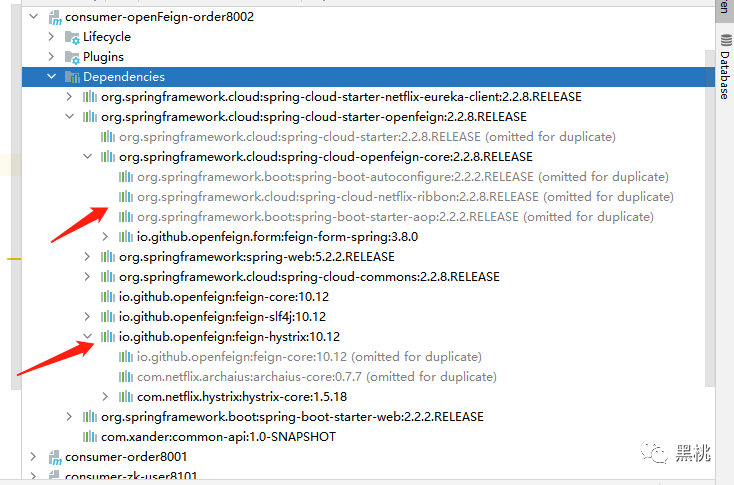Click library icon of feign-hystrix:10.12
The width and height of the screenshot is (734, 485).
click(x=108, y=337)
